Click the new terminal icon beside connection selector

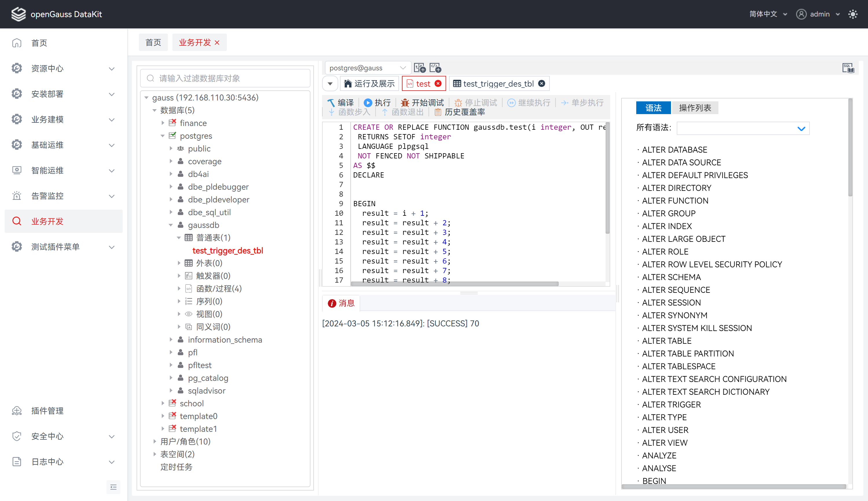420,68
